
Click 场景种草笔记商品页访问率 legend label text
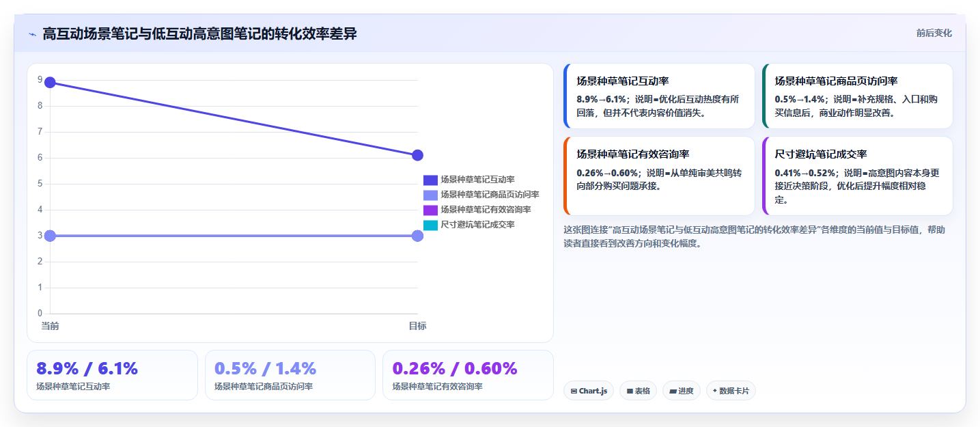coord(490,195)
